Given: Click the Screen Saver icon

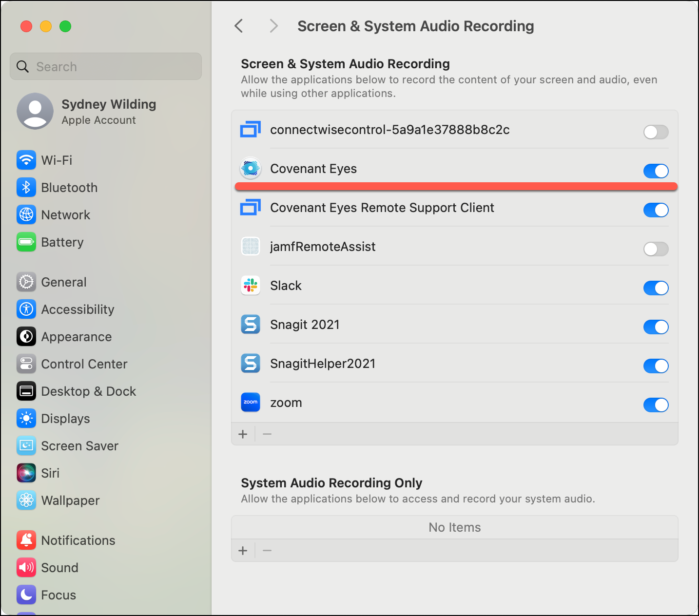Looking at the screenshot, I should 26,445.
